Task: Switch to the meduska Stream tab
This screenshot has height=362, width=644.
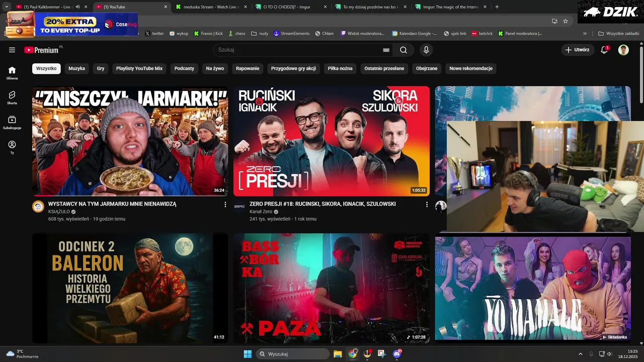Action: [212, 7]
